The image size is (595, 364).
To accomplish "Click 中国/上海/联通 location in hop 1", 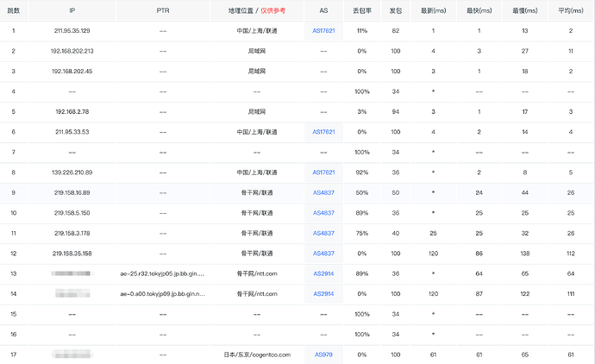I will click(x=257, y=31).
